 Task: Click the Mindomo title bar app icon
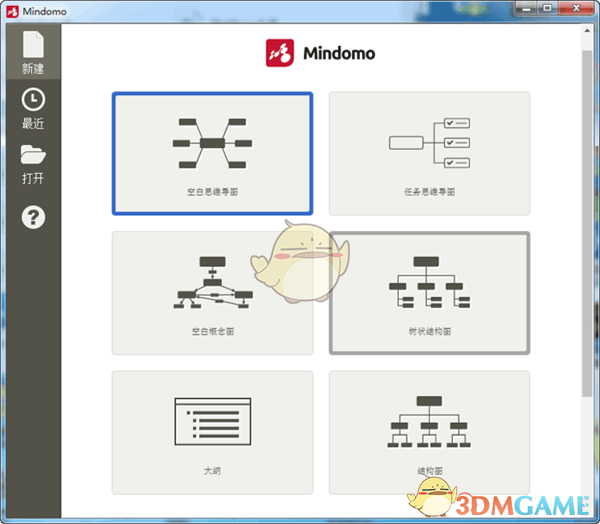point(12,11)
